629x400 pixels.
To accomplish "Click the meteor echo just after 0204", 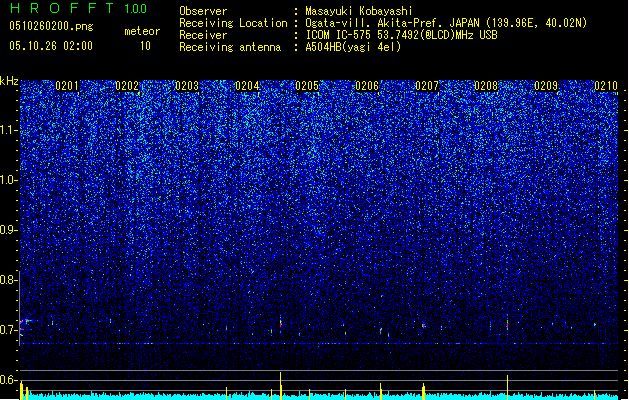I will coord(281,322).
